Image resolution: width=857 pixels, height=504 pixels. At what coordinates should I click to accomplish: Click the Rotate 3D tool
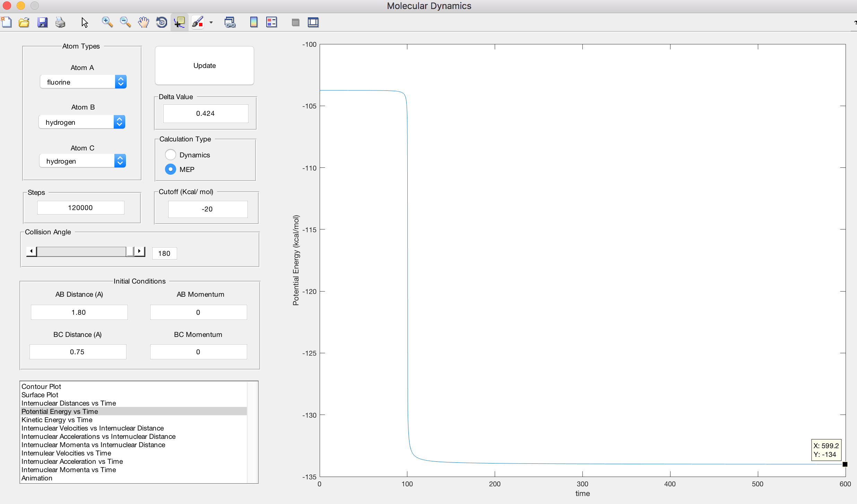tap(162, 23)
